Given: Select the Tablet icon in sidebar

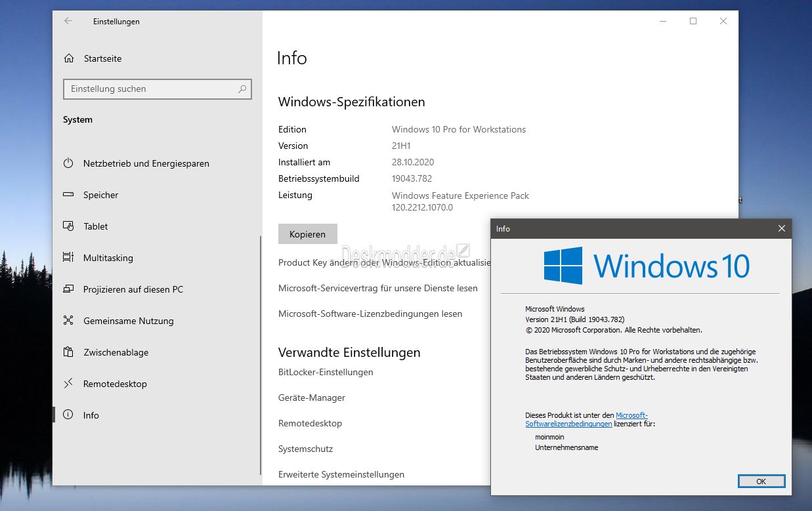Looking at the screenshot, I should (x=68, y=226).
